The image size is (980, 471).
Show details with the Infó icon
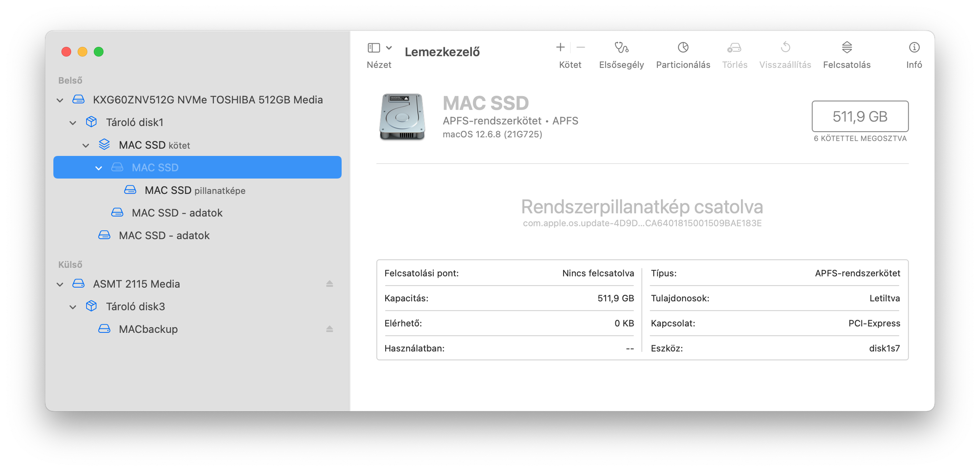pos(914,47)
